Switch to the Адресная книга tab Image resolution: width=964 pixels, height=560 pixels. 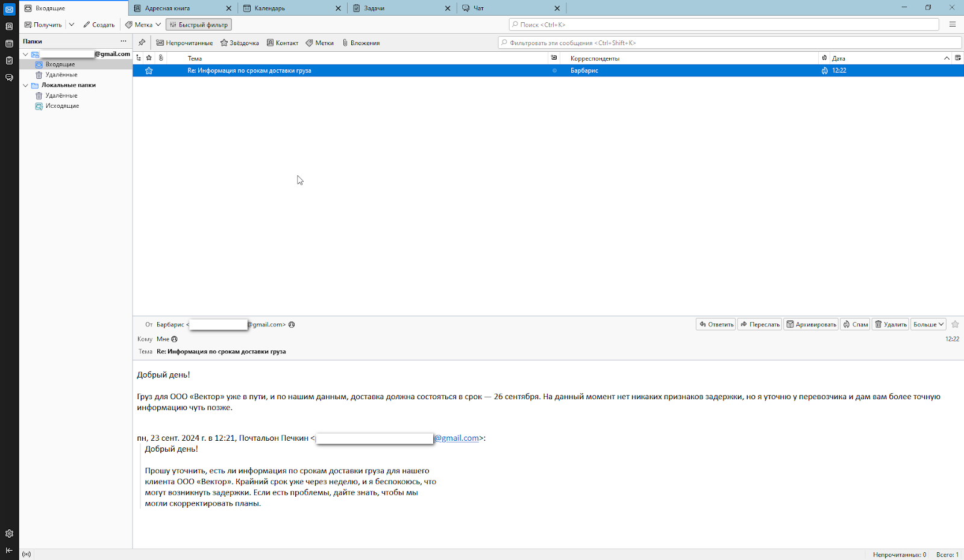[x=183, y=8]
